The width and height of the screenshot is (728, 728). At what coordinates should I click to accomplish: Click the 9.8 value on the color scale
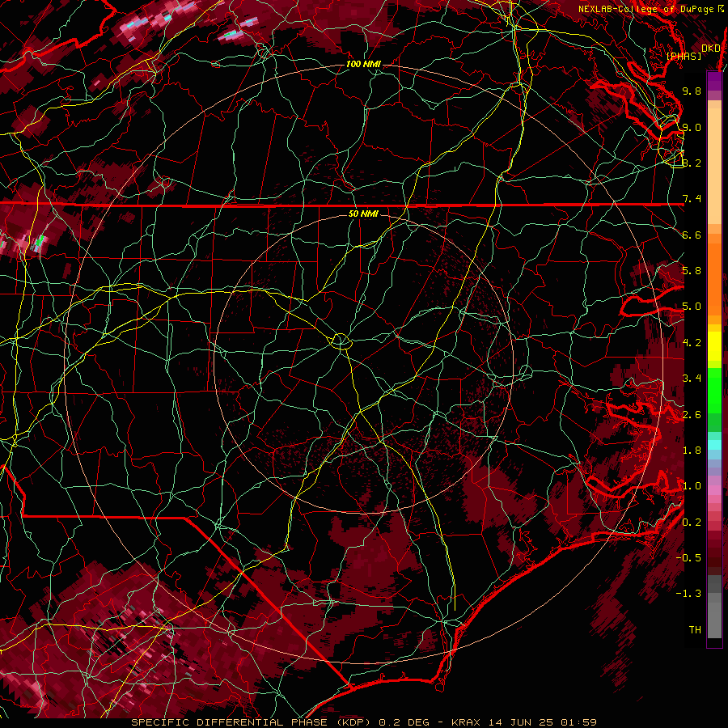[x=692, y=91]
